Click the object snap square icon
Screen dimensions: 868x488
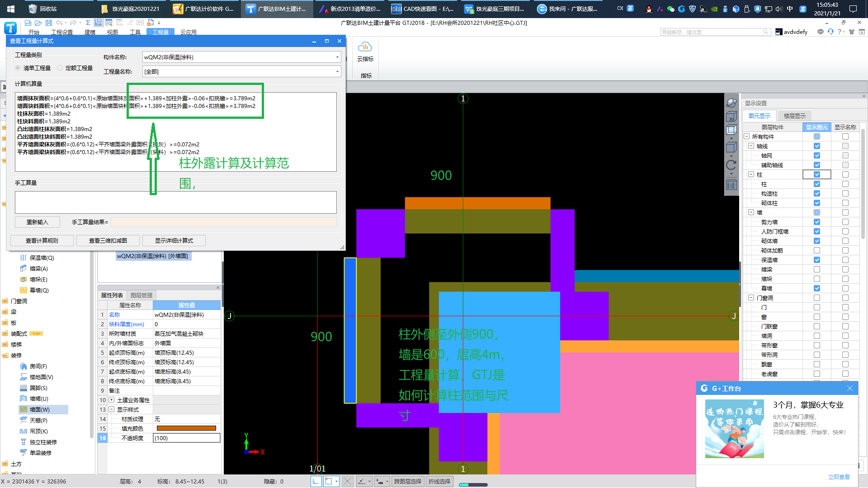coord(329,481)
